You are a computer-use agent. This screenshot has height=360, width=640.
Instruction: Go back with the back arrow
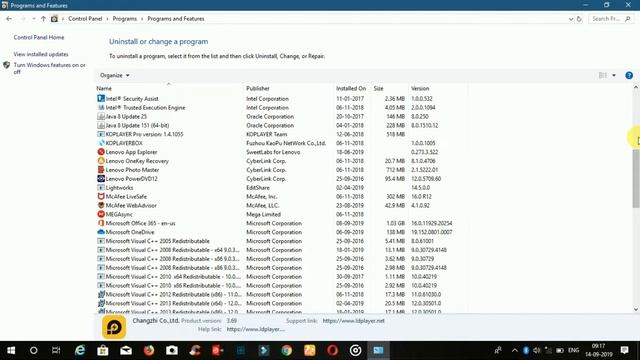[x=9, y=19]
